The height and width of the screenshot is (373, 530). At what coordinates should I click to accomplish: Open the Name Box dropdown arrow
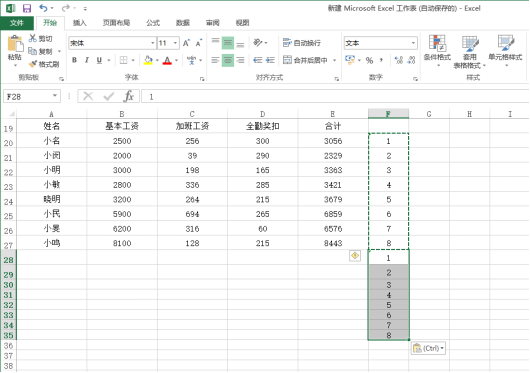coord(55,96)
